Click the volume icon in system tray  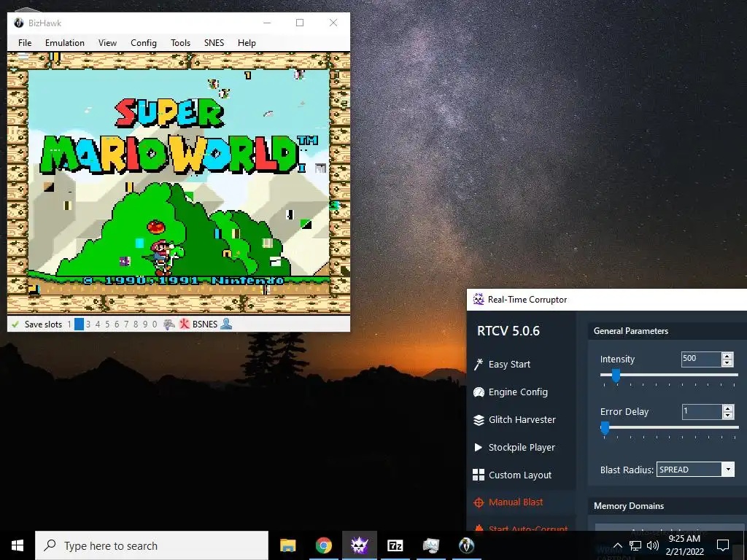tap(653, 545)
